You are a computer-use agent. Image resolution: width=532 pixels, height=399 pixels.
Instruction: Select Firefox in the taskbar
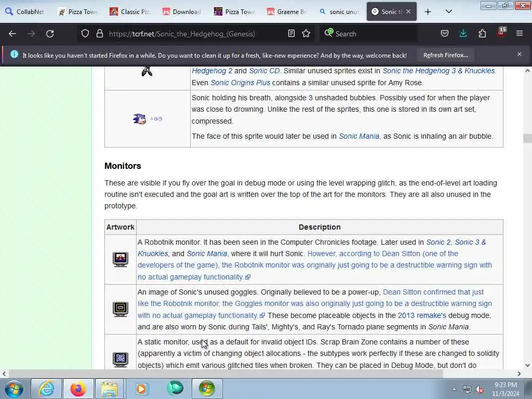click(78, 389)
